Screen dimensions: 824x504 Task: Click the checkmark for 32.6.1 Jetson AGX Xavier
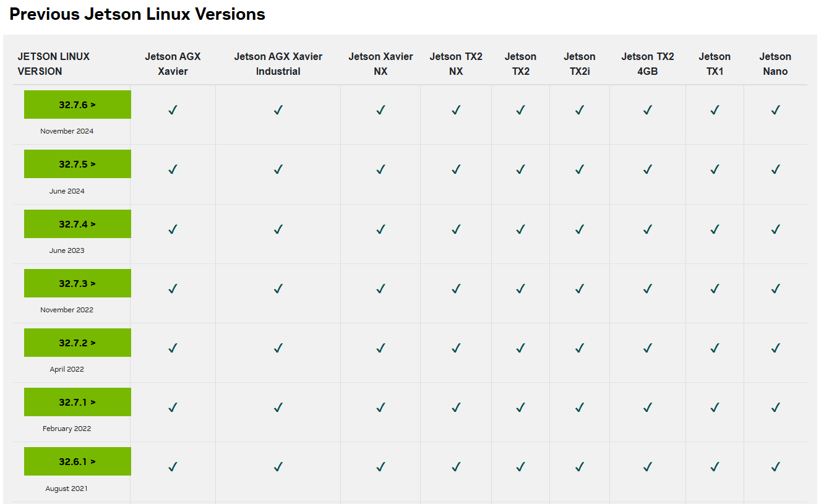tap(173, 467)
